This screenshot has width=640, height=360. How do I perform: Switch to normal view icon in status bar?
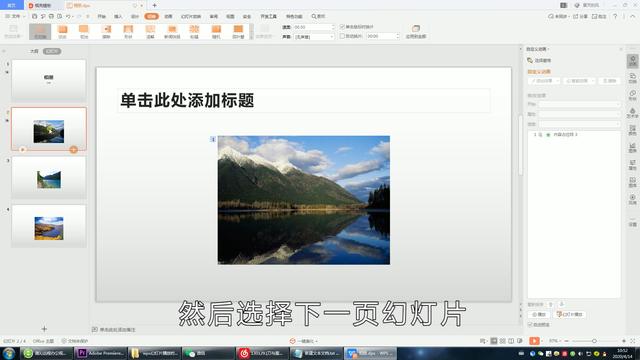coord(493,341)
